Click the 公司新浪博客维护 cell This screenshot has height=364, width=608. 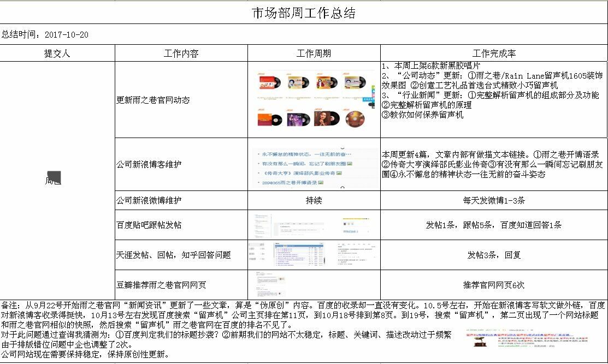181,164
